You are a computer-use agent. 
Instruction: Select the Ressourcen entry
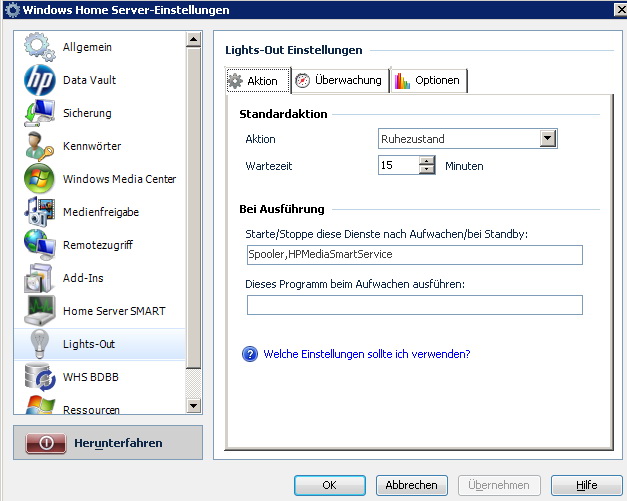click(x=100, y=405)
